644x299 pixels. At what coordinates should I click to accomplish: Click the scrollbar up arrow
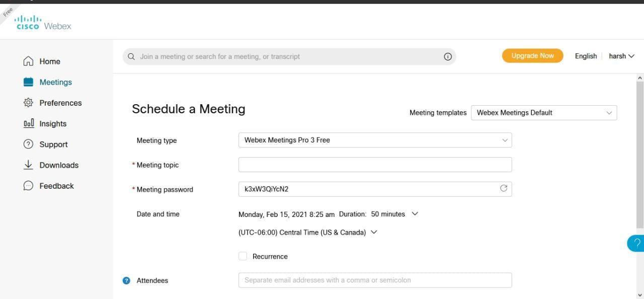(x=640, y=78)
